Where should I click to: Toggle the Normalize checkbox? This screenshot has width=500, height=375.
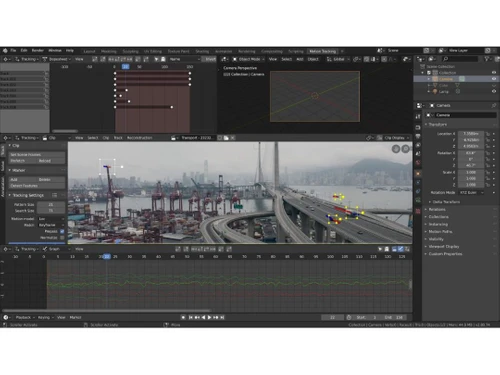pyautogui.click(x=62, y=238)
